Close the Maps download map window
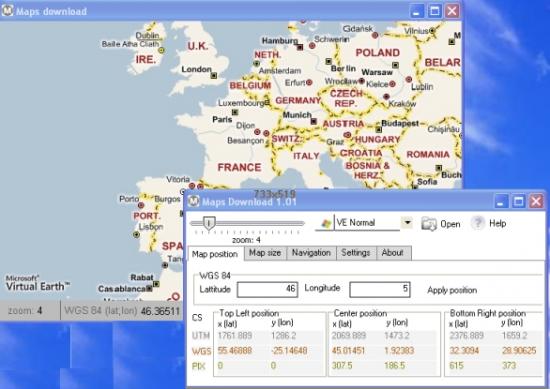Viewport: 550px width, 389px height. [x=452, y=11]
